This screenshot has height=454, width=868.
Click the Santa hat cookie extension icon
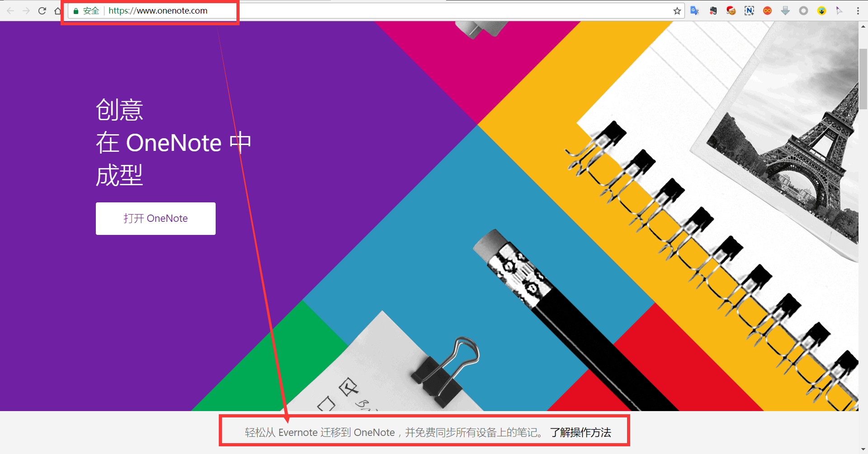(731, 11)
